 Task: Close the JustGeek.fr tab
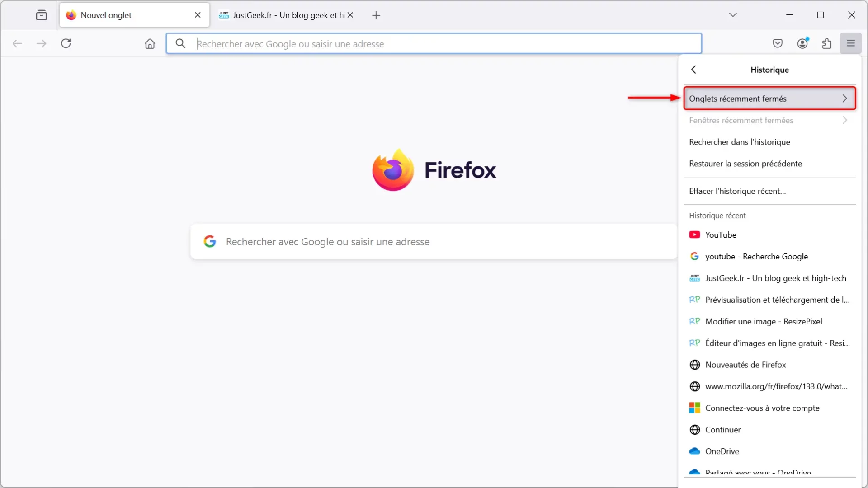click(350, 15)
